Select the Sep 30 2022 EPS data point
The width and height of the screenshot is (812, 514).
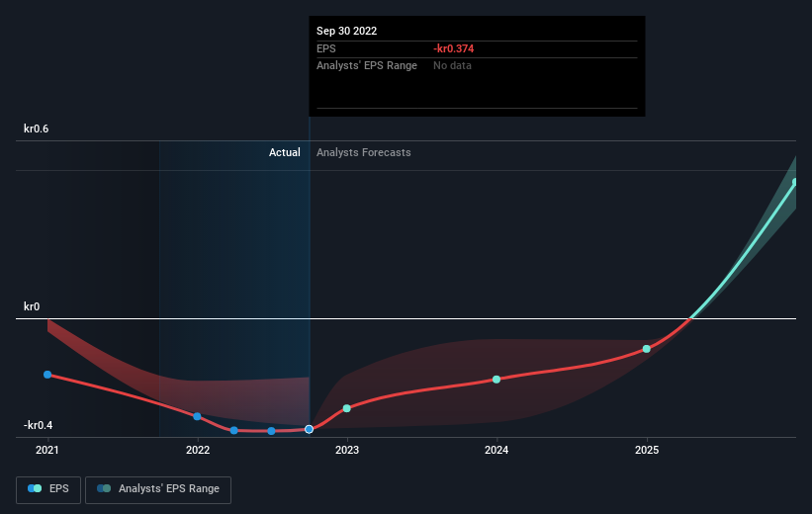pos(310,429)
